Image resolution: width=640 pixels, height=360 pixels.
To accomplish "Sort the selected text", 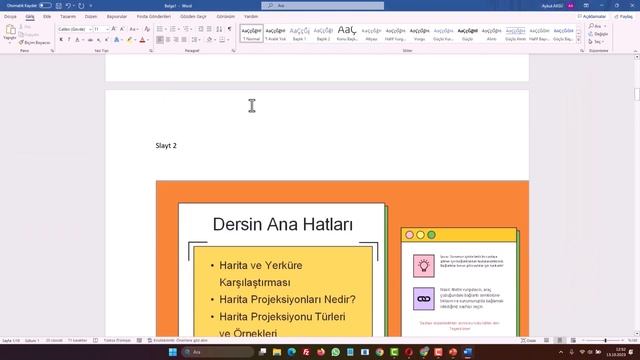I will [x=220, y=29].
